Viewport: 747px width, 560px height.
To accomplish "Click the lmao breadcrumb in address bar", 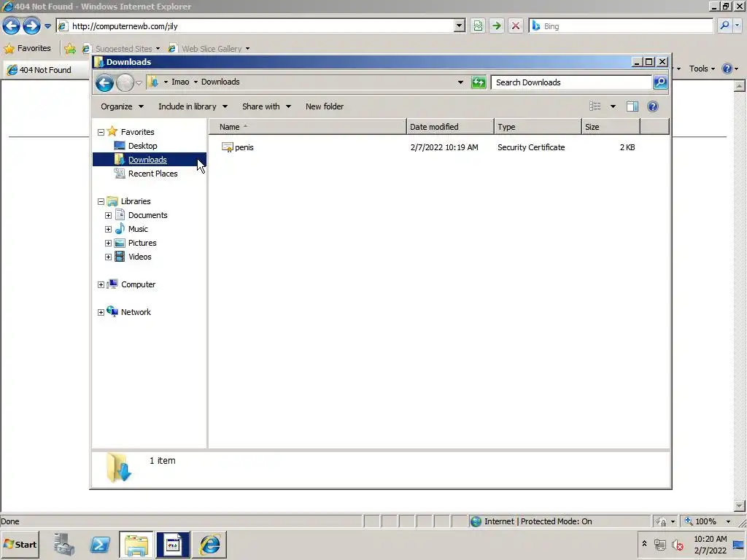I will (180, 82).
